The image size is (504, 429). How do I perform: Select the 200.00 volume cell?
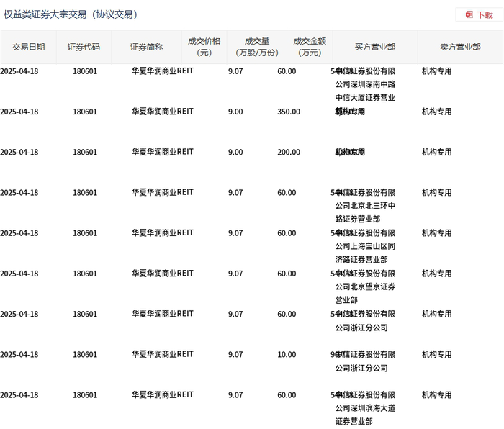tap(289, 153)
